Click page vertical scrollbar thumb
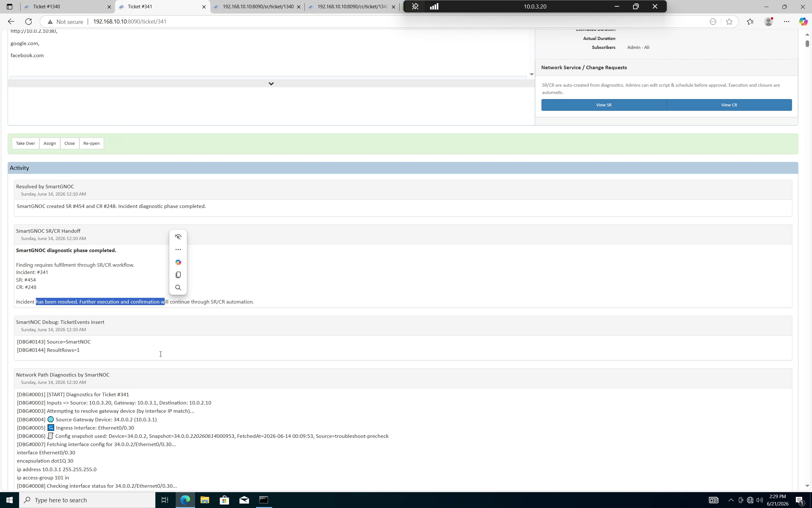 pyautogui.click(x=807, y=44)
